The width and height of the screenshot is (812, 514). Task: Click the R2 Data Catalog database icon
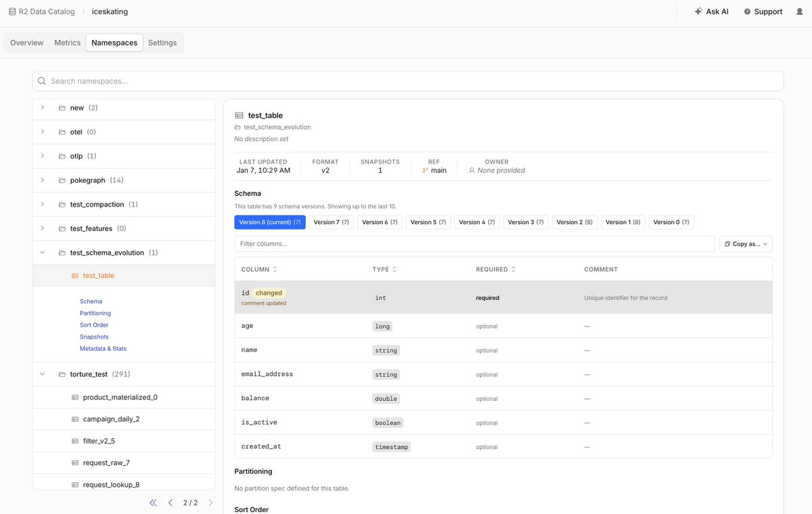click(12, 12)
